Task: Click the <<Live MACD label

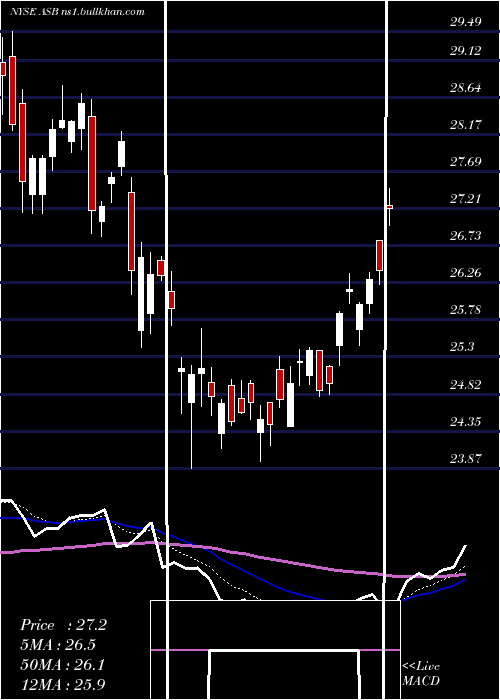Action: click(x=421, y=674)
